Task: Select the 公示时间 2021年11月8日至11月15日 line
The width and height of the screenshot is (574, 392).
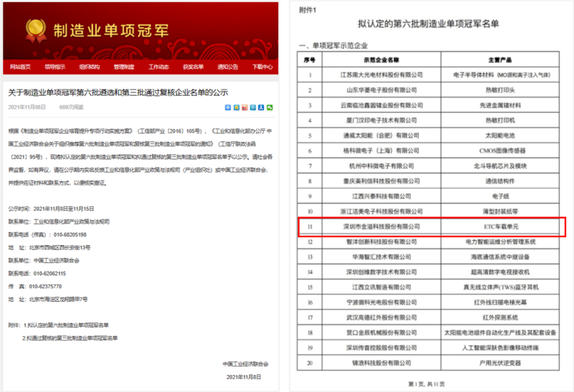Action: pos(51,209)
